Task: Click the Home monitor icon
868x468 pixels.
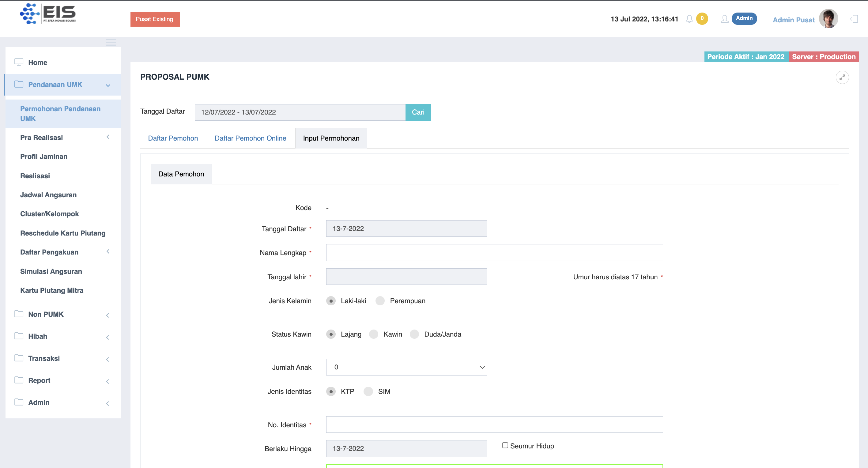Action: pos(19,62)
